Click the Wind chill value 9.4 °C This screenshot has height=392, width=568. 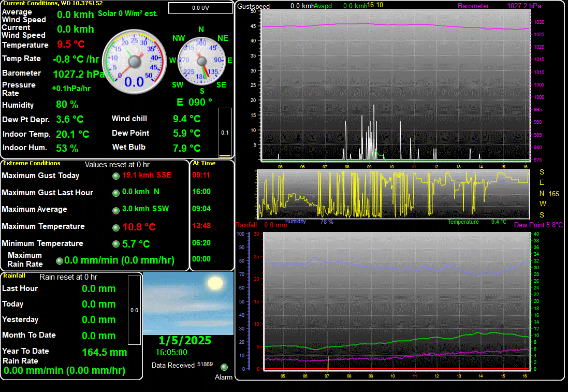coord(187,119)
